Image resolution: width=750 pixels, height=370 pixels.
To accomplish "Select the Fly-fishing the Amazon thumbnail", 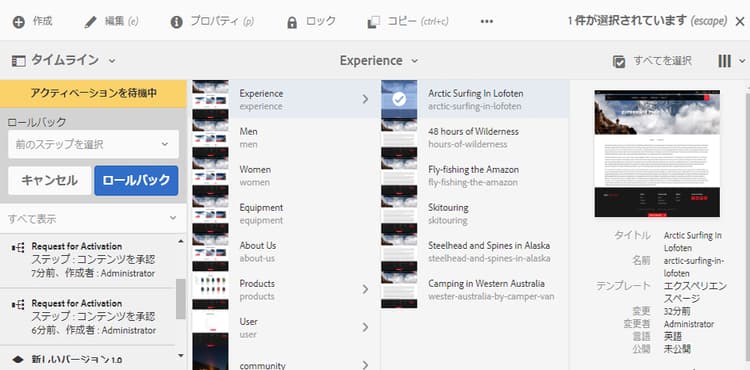I will (399, 175).
